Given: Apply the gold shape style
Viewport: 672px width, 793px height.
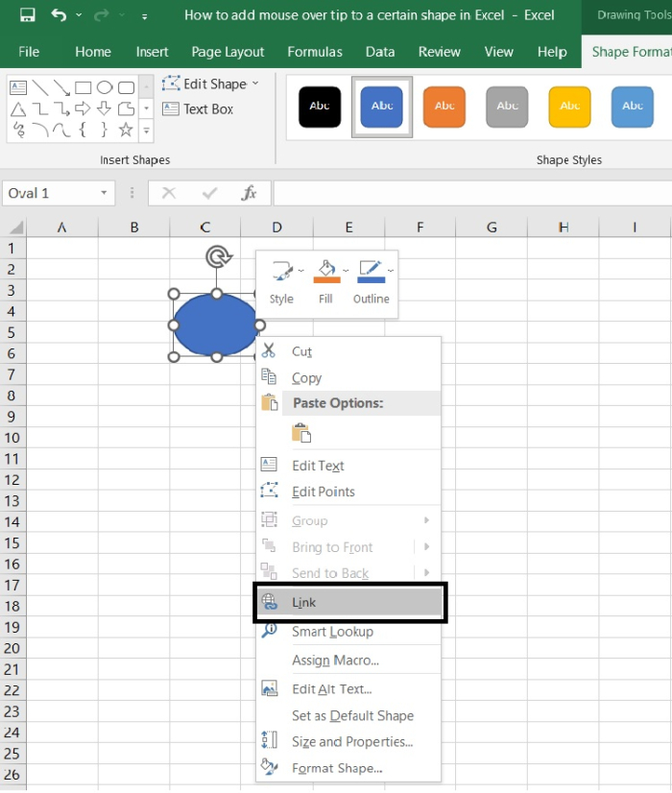Looking at the screenshot, I should coord(569,107).
